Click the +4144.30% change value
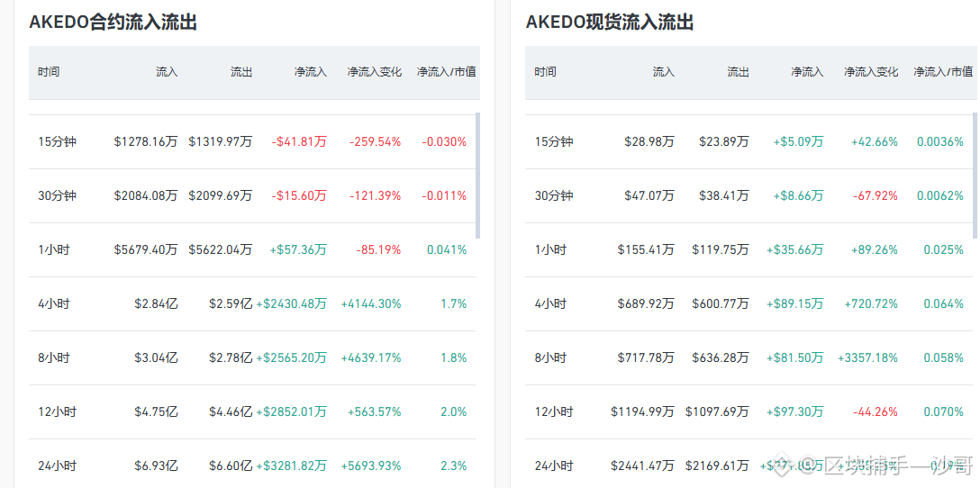This screenshot has width=980, height=488. (371, 303)
